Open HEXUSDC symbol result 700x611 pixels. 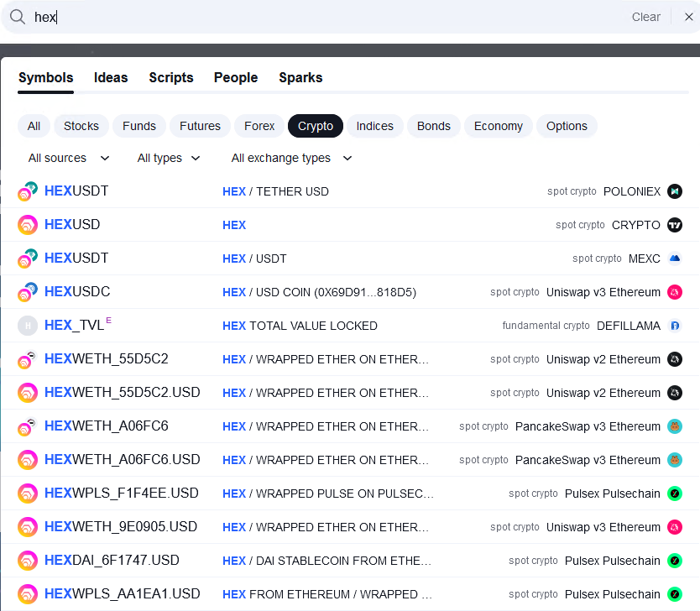coord(350,292)
